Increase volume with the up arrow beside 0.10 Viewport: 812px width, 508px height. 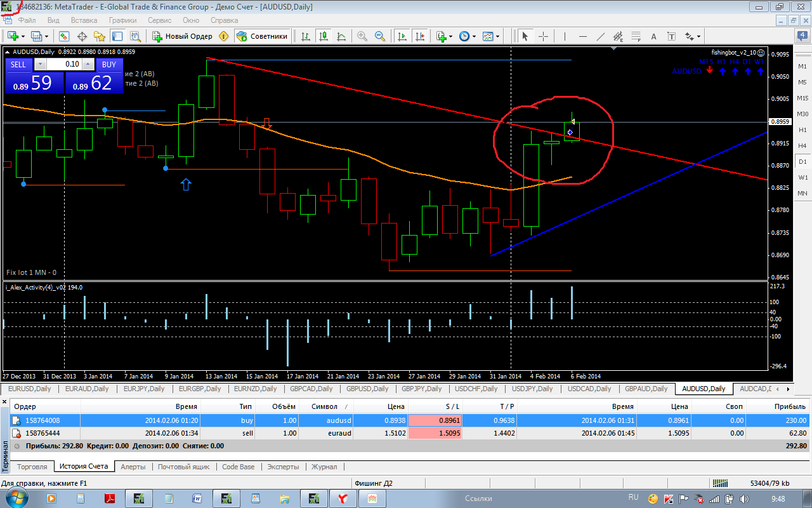coord(88,64)
